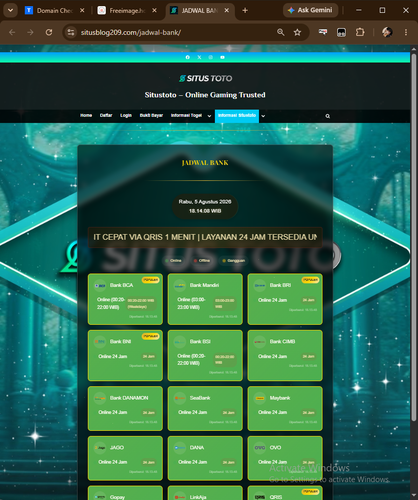Click the Bank BSI logo icon
The height and width of the screenshot is (500, 418).
180,342
